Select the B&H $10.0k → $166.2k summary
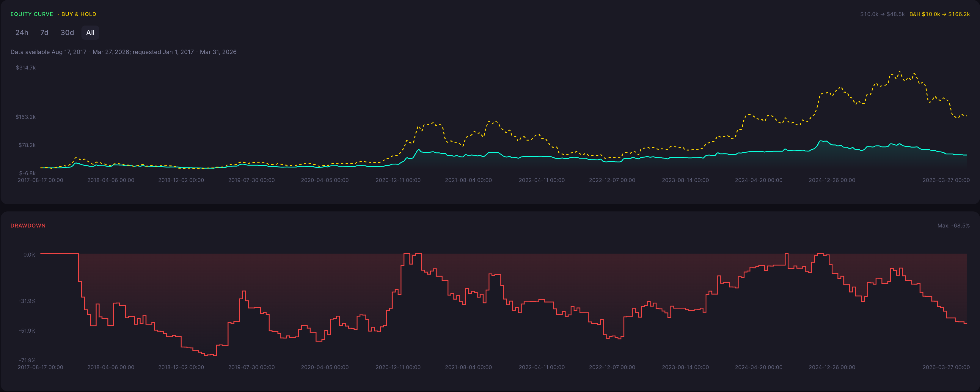 pos(939,14)
